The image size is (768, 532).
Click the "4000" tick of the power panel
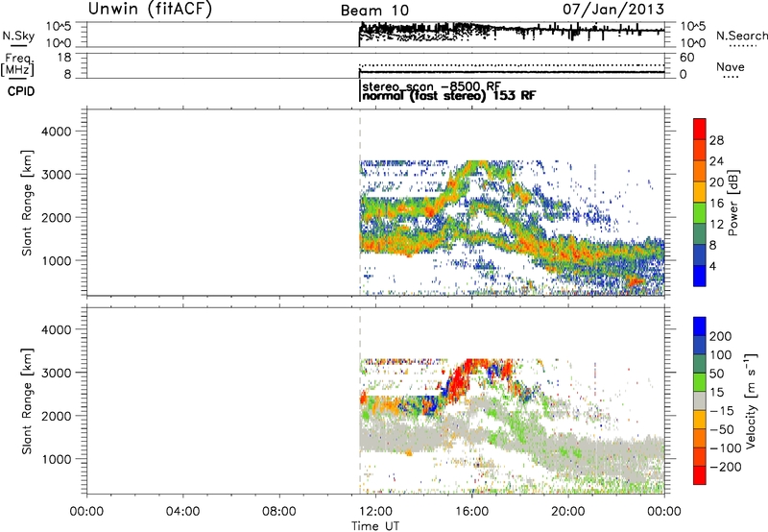[57, 132]
